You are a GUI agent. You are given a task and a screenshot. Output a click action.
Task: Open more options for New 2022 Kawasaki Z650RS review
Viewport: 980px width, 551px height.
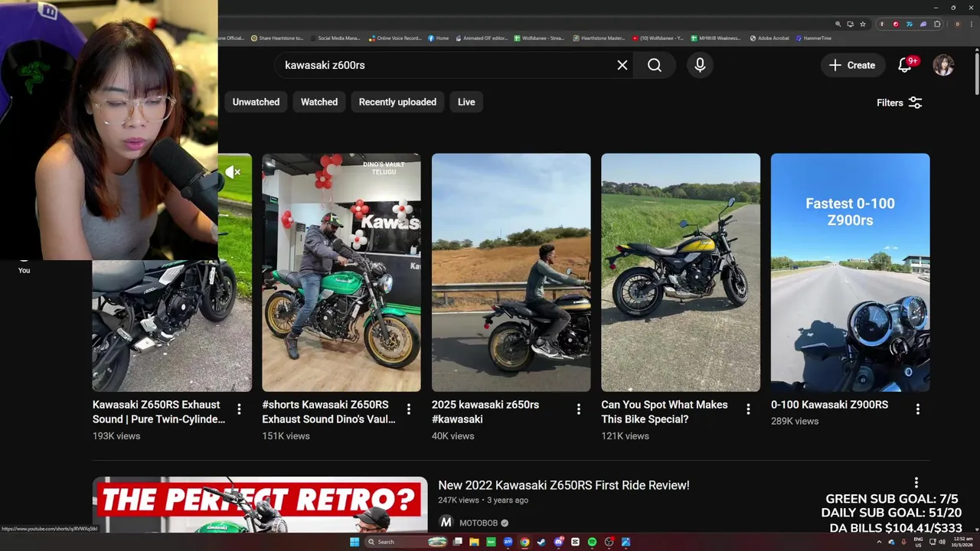tap(916, 482)
